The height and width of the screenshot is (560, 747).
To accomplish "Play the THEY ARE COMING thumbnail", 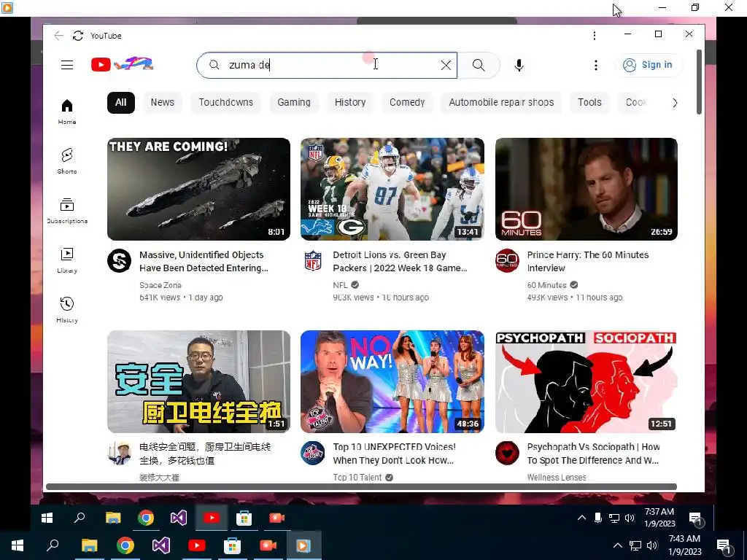I will click(198, 189).
